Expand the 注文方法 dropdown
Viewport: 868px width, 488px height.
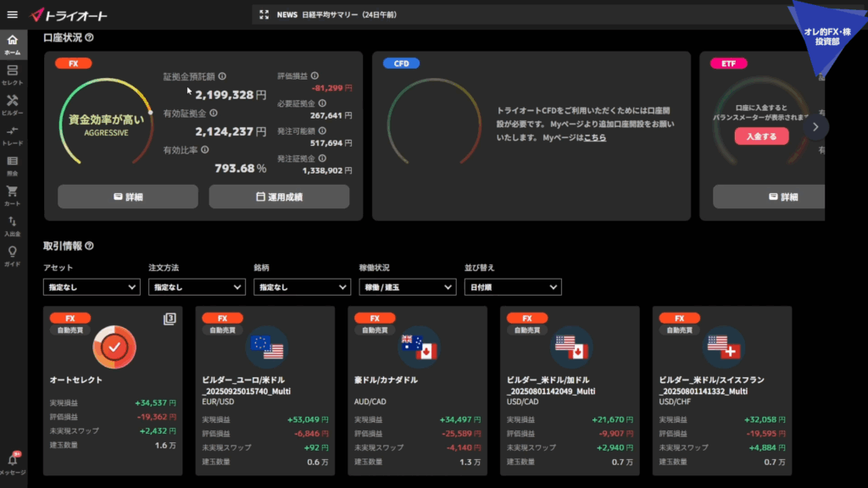[x=197, y=288]
